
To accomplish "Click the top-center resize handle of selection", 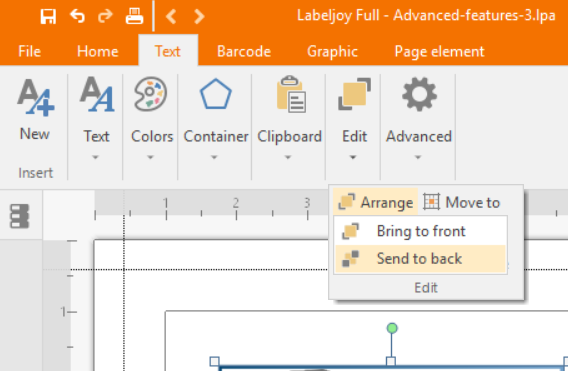I will [391, 361].
